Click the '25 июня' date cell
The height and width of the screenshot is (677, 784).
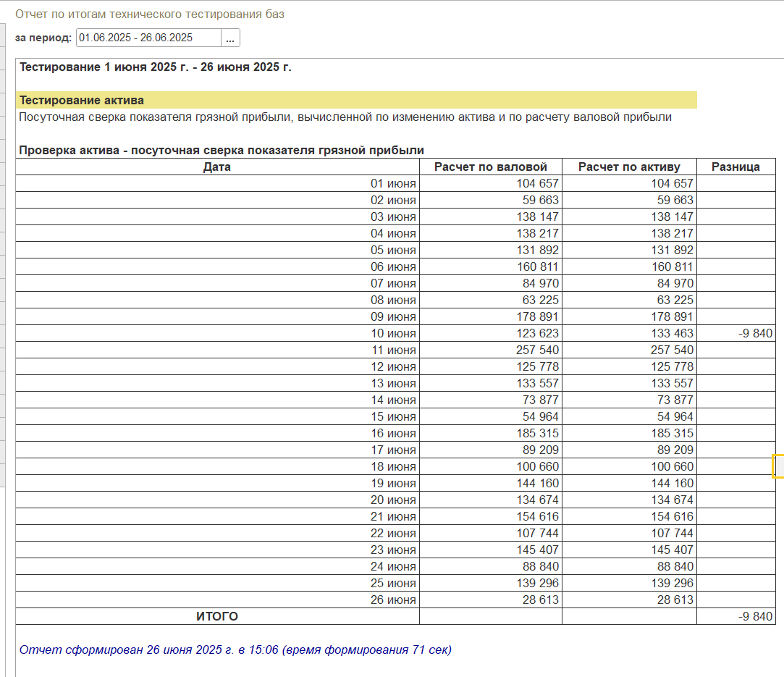[x=217, y=584]
